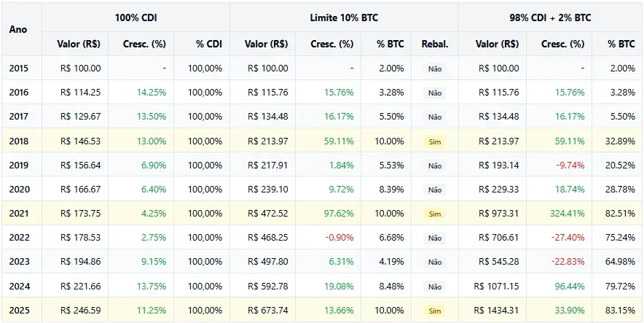Select the value "R$ 173.75"

coord(80,214)
